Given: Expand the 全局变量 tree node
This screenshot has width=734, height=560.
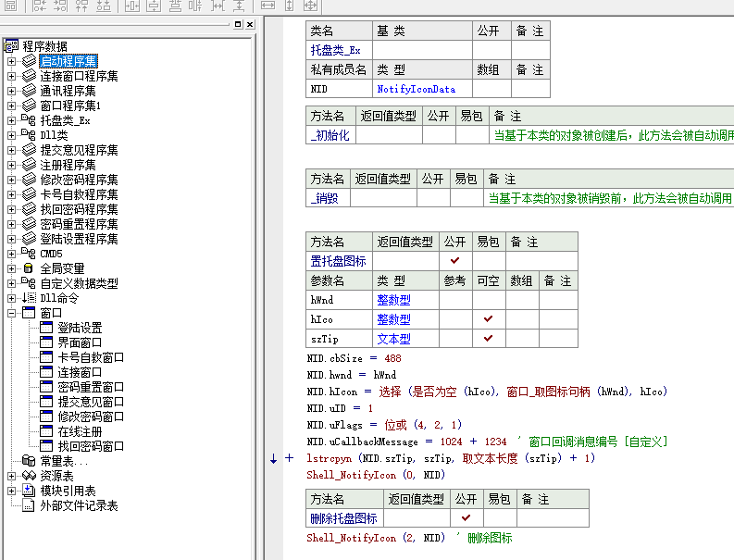Looking at the screenshot, I should (12, 268).
